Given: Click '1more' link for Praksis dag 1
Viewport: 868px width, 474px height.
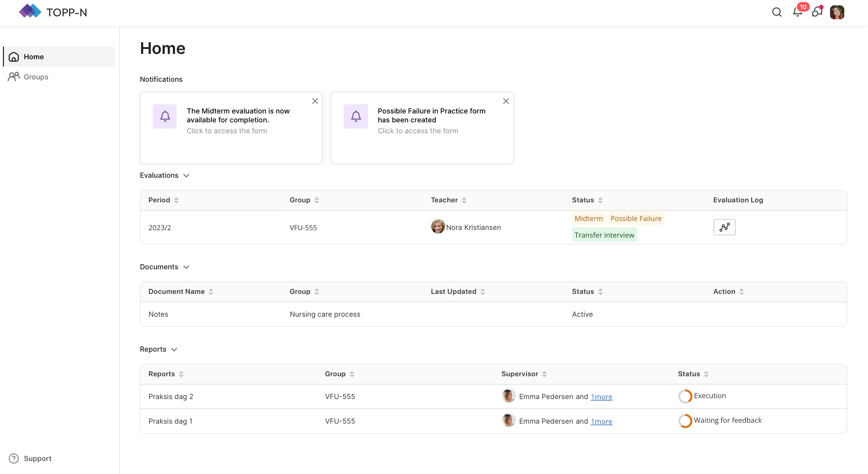Looking at the screenshot, I should point(601,421).
